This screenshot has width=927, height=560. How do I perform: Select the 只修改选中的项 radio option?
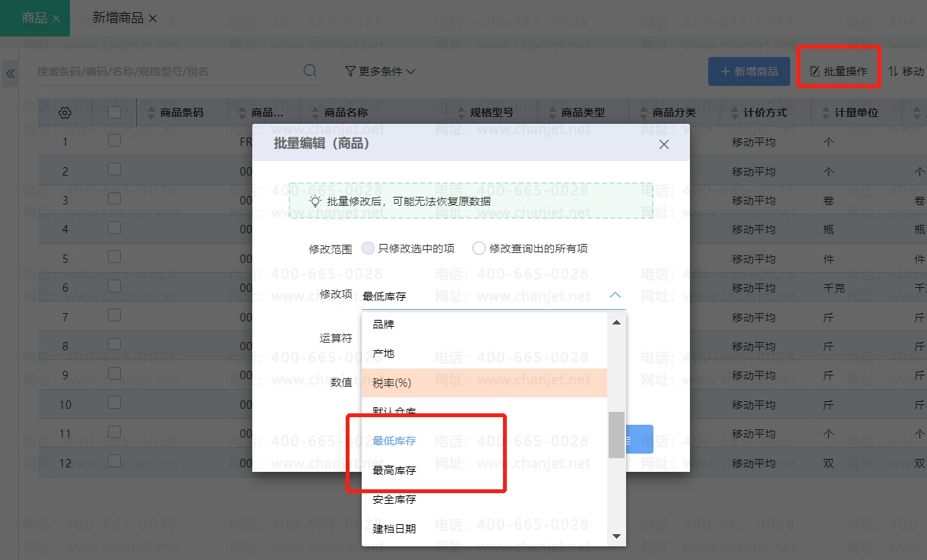pos(369,248)
